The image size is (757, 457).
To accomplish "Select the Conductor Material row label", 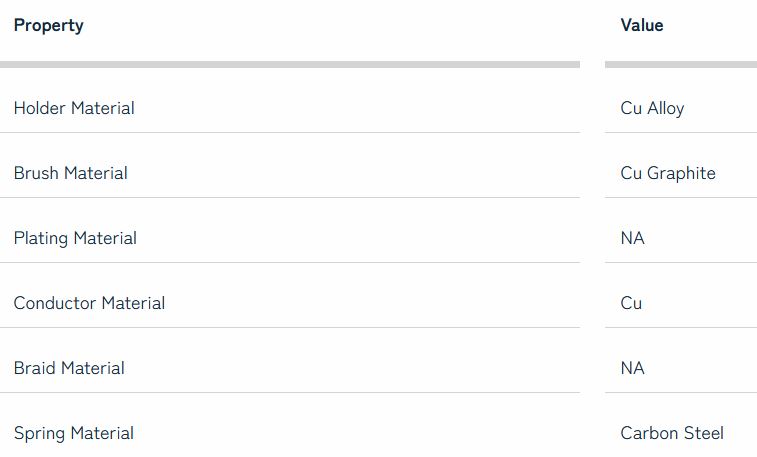I will [89, 303].
